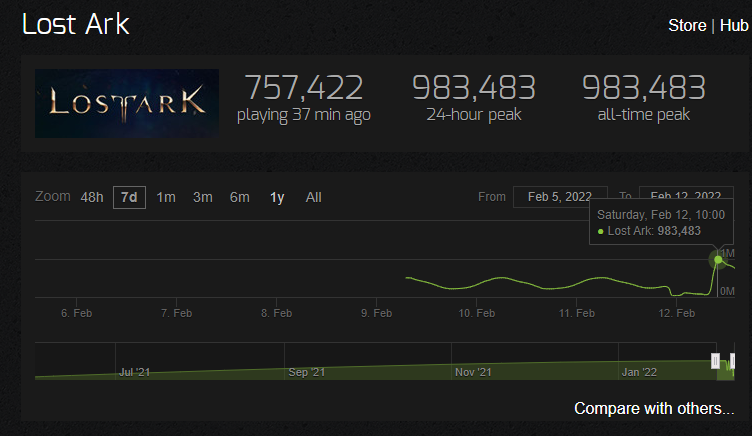
Task: Switch chart zoom to 1m
Action: click(166, 197)
